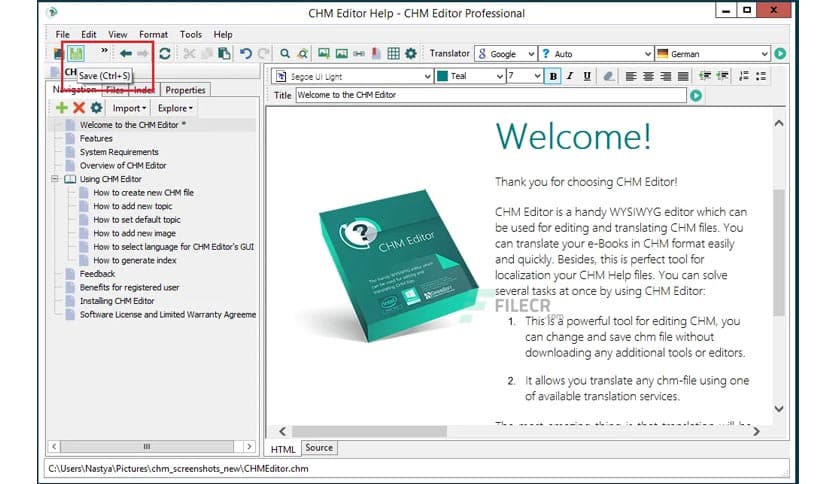Viewport: 836px width, 484px height.
Task: Click the Find magnifier icon
Action: [x=285, y=53]
